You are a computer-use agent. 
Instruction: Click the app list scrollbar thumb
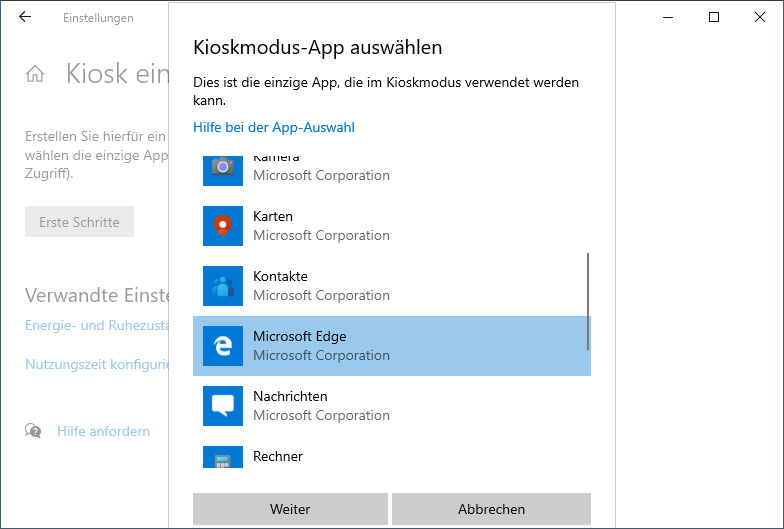tap(588, 300)
